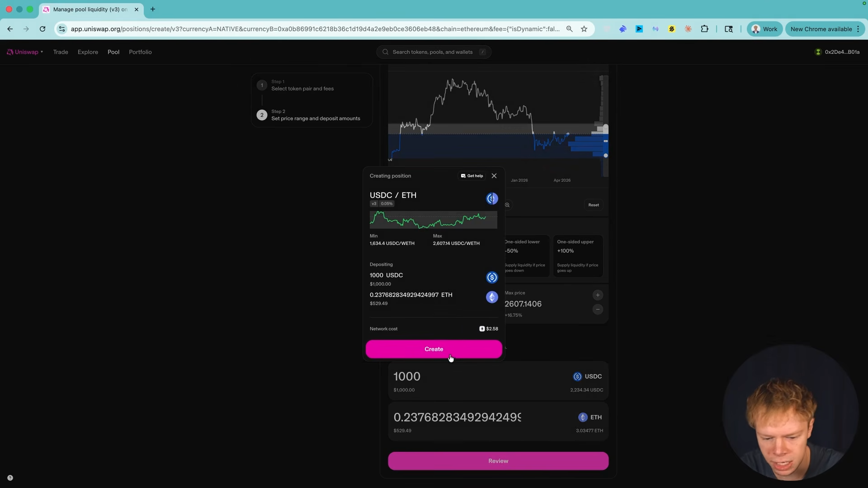Screen dimensions: 868x488
Task: Go to Step 1 Select token pair and fees
Action: [312, 85]
